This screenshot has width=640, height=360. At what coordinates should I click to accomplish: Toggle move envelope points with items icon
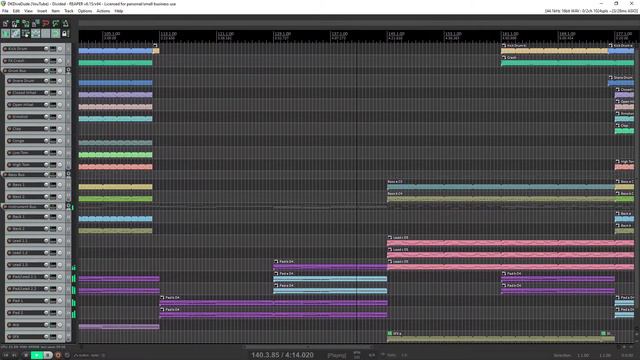point(36,33)
